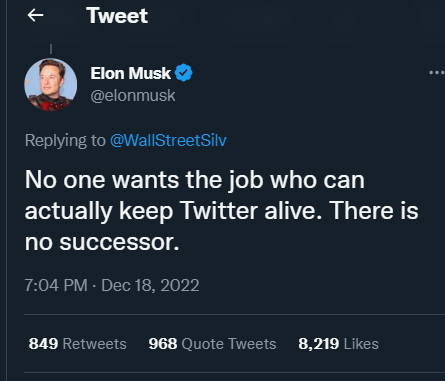
Task: Open the @elonmusk handle link
Action: (133, 96)
